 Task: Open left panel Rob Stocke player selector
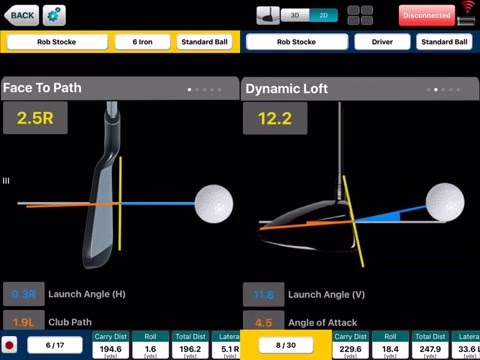coord(57,42)
